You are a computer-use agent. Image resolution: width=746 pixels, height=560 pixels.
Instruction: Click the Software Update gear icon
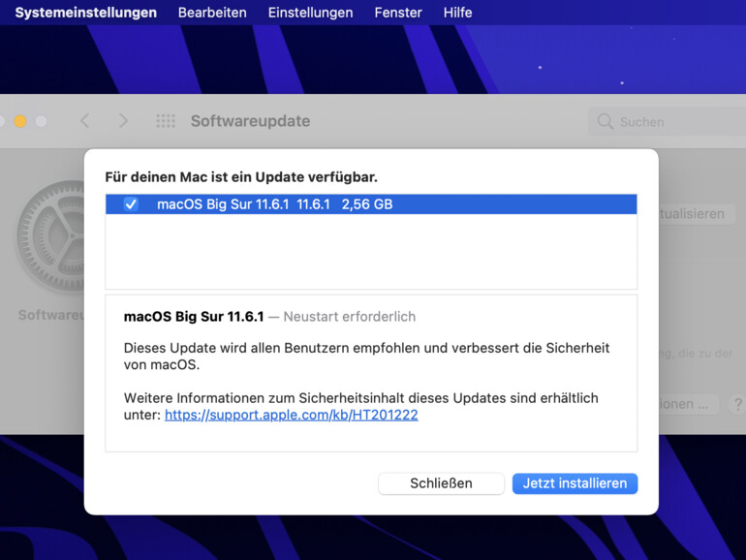pyautogui.click(x=50, y=236)
